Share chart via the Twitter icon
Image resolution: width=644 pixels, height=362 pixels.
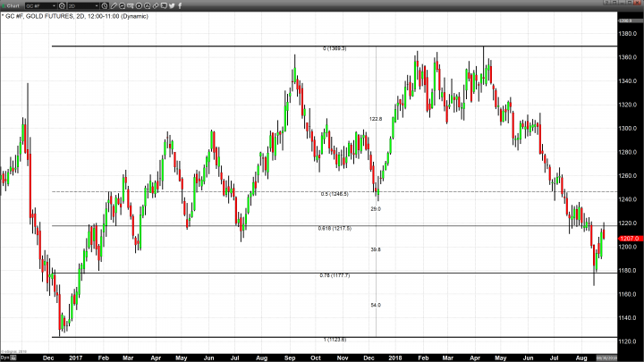pyautogui.click(x=170, y=6)
